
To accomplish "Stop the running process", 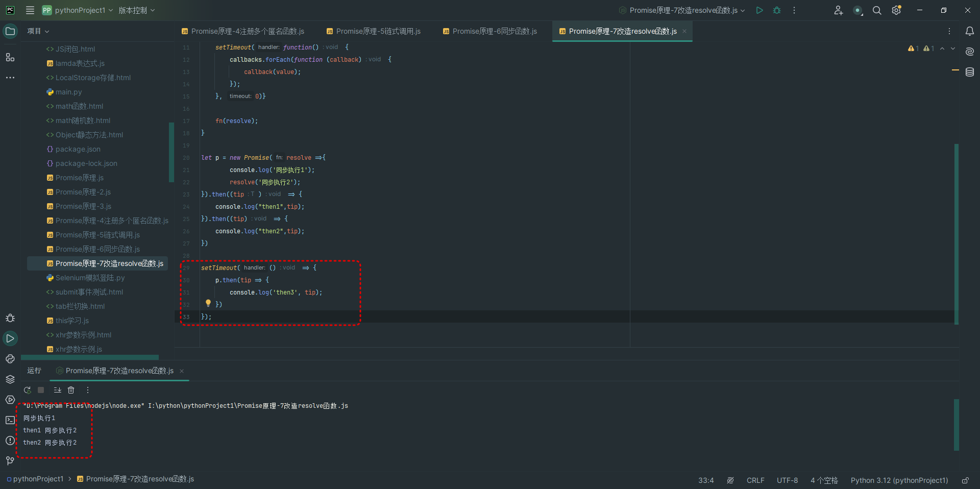I will pyautogui.click(x=41, y=390).
